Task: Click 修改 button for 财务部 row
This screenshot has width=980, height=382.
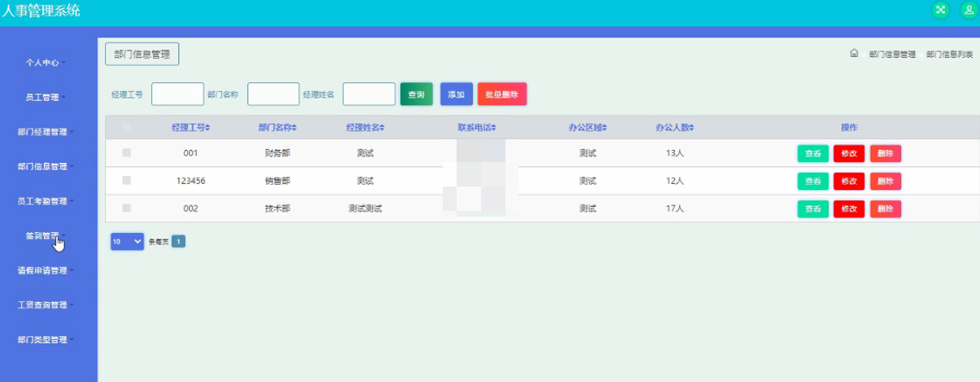Action: [x=849, y=153]
